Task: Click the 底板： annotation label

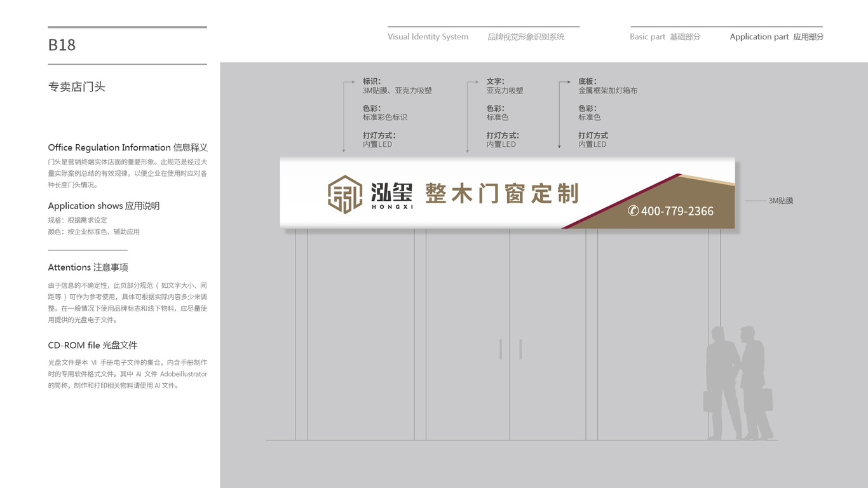Action: [587, 81]
